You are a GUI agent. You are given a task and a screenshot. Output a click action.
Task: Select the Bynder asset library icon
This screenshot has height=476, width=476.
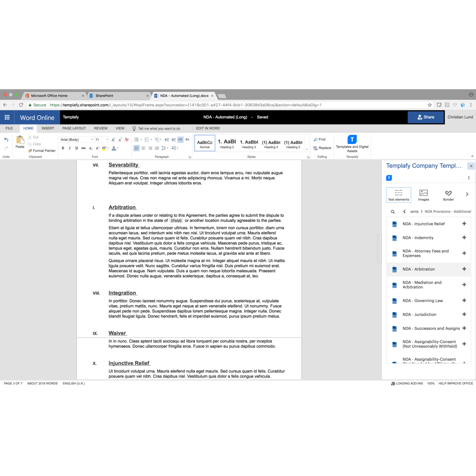tap(448, 194)
